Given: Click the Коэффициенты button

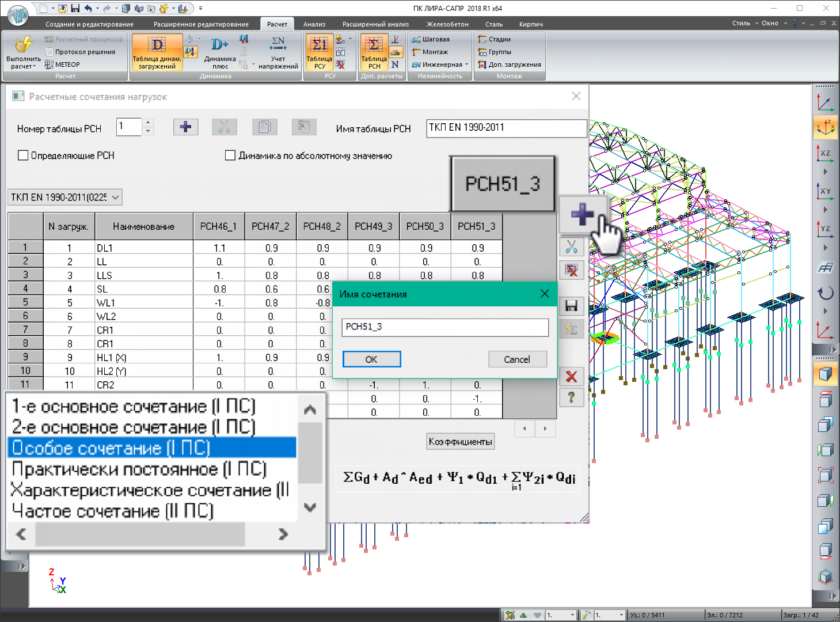Looking at the screenshot, I should click(x=460, y=442).
